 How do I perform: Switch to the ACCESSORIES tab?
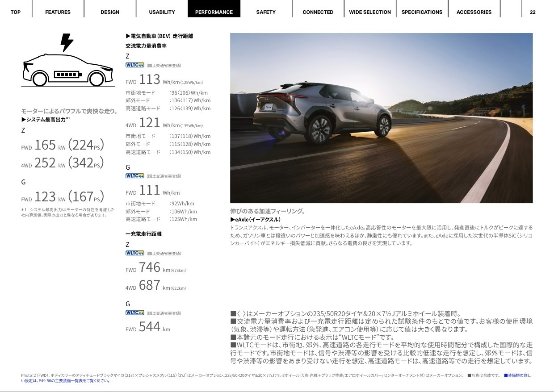474,12
